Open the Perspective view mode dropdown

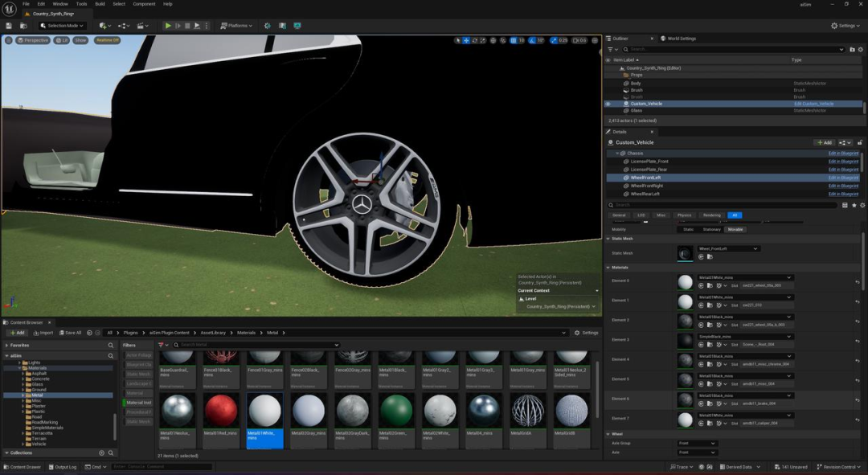[x=33, y=40]
